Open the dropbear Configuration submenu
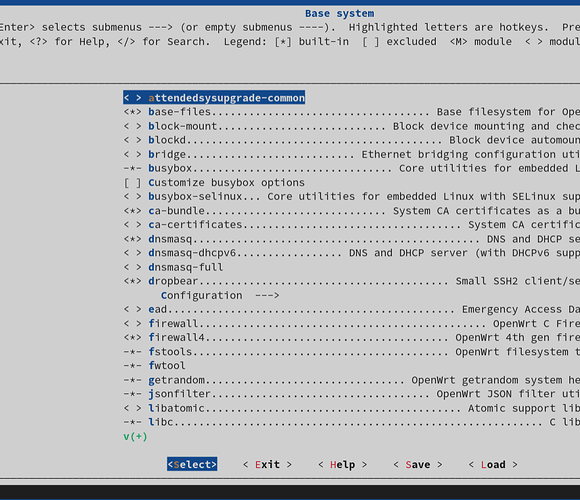580x500 pixels. [220, 295]
